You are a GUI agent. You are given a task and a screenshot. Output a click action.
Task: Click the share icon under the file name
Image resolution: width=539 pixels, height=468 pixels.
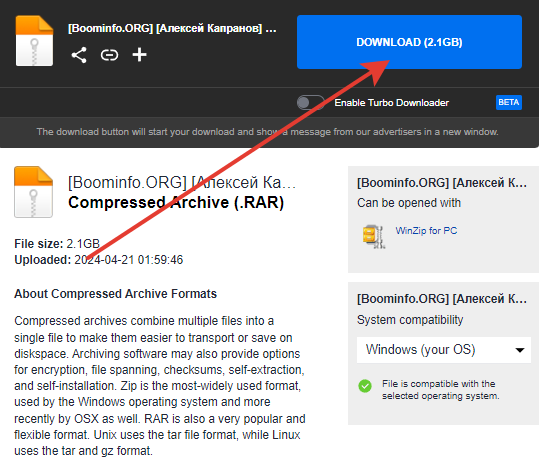coord(79,55)
